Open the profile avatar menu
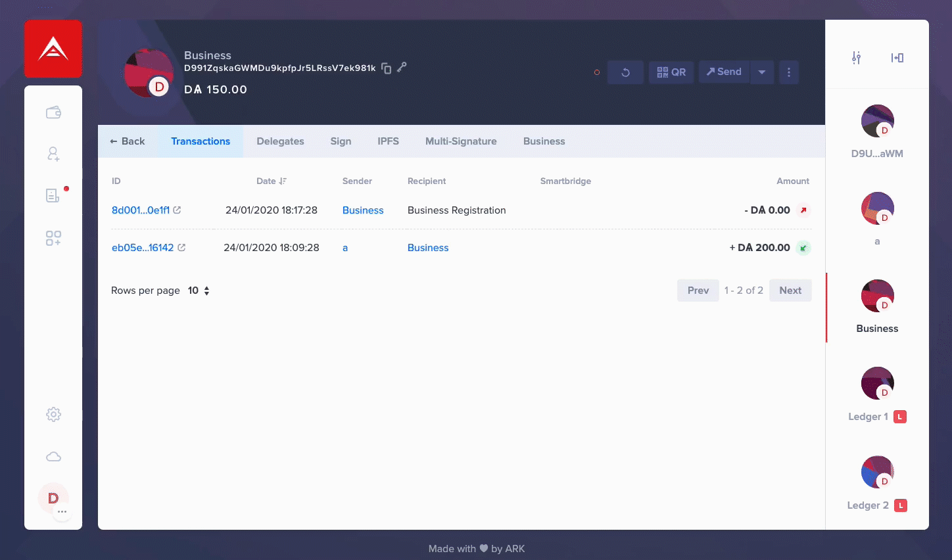 tap(53, 498)
